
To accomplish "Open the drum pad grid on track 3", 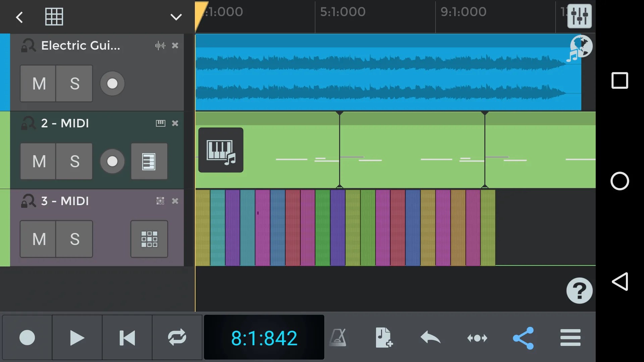I will (149, 239).
